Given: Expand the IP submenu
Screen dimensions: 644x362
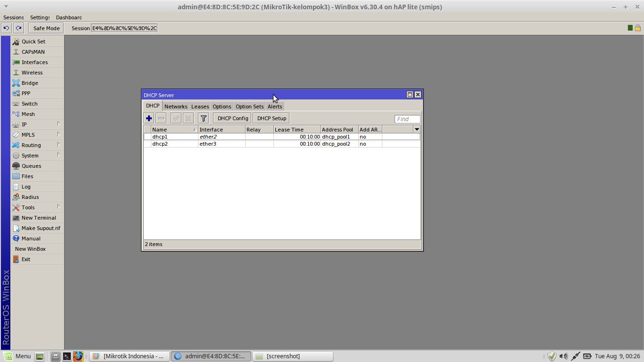Looking at the screenshot, I should [37, 124].
